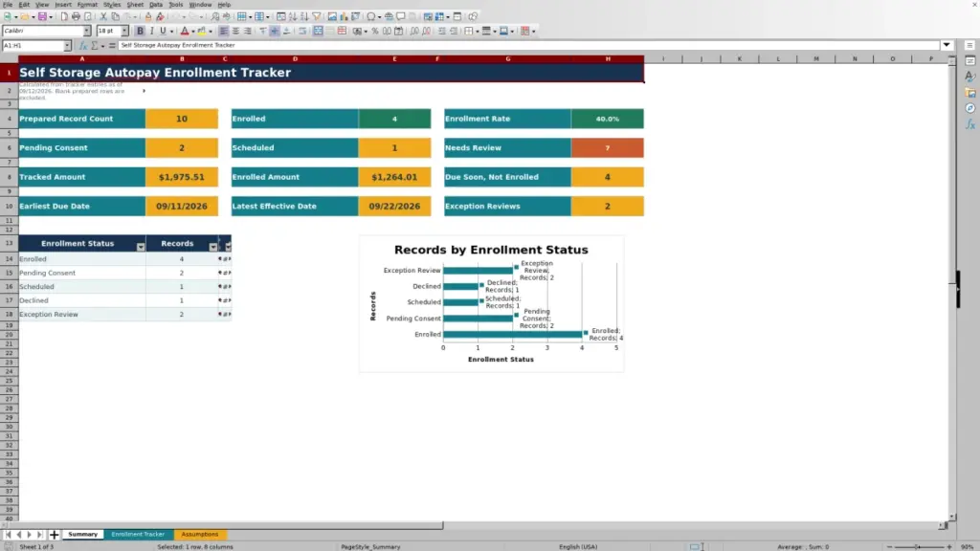Click the font color red swatch
The height and width of the screenshot is (551, 980).
[x=185, y=31]
